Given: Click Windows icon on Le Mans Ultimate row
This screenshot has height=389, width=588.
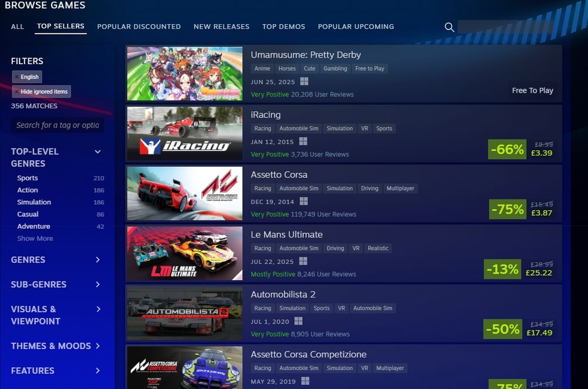Looking at the screenshot, I should [x=303, y=261].
